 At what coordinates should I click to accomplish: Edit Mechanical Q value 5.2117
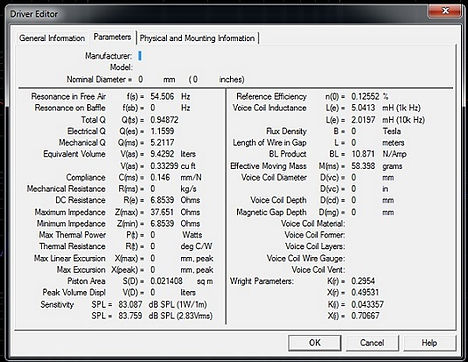162,142
